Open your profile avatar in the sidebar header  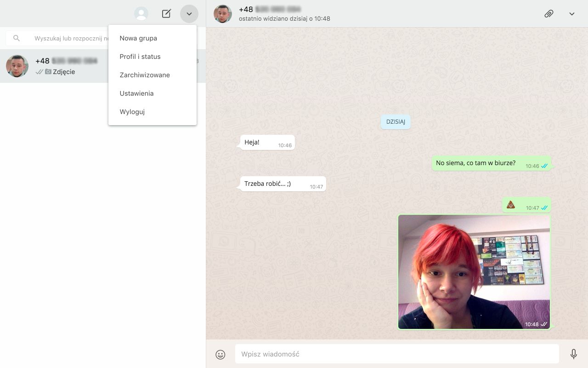click(141, 14)
